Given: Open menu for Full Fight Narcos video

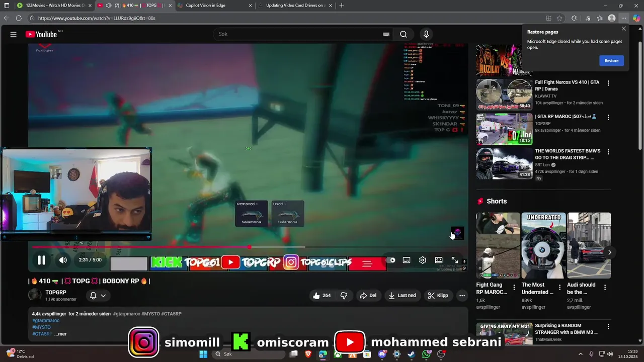Looking at the screenshot, I should tap(608, 83).
